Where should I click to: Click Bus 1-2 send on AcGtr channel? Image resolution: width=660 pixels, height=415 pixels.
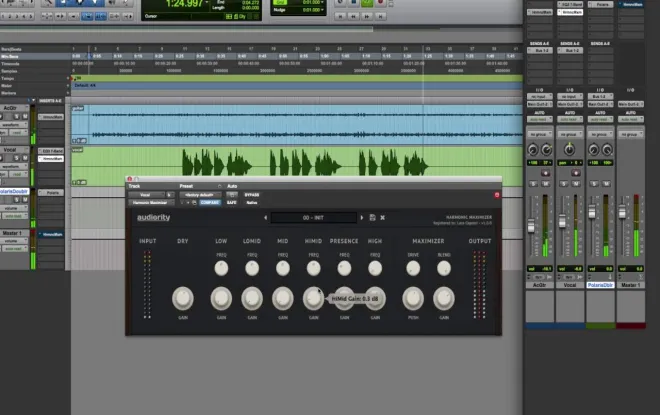click(x=540, y=51)
